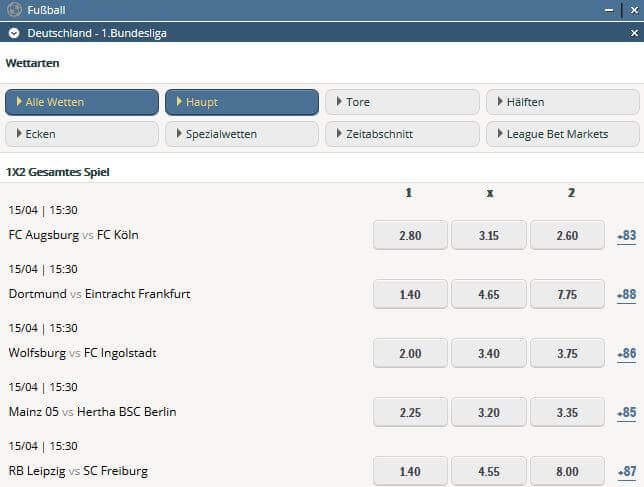This screenshot has width=644, height=487.
Task: Bet 3.40 draw for Wolfsburg vs Ingolstadt
Action: [489, 353]
